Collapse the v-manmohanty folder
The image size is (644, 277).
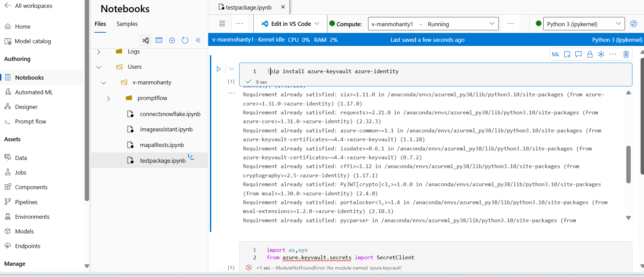click(x=103, y=83)
